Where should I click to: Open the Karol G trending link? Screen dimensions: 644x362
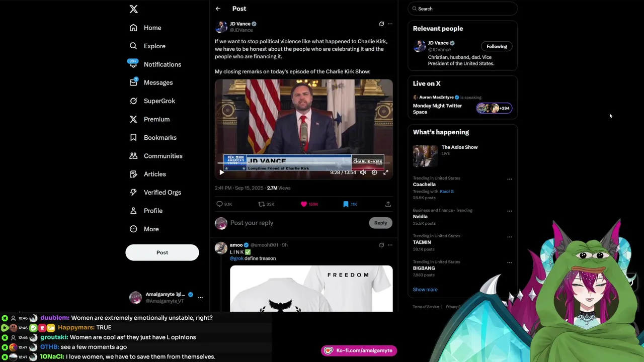(447, 192)
